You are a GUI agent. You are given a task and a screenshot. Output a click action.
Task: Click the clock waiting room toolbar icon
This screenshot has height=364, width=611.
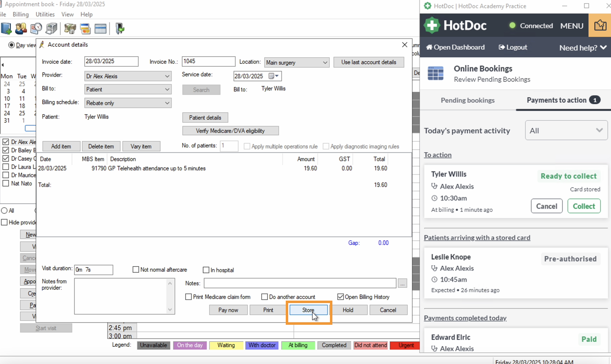36,29
